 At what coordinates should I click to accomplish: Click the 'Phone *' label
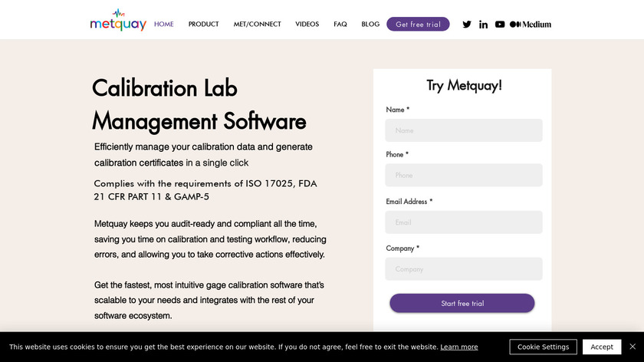click(397, 154)
